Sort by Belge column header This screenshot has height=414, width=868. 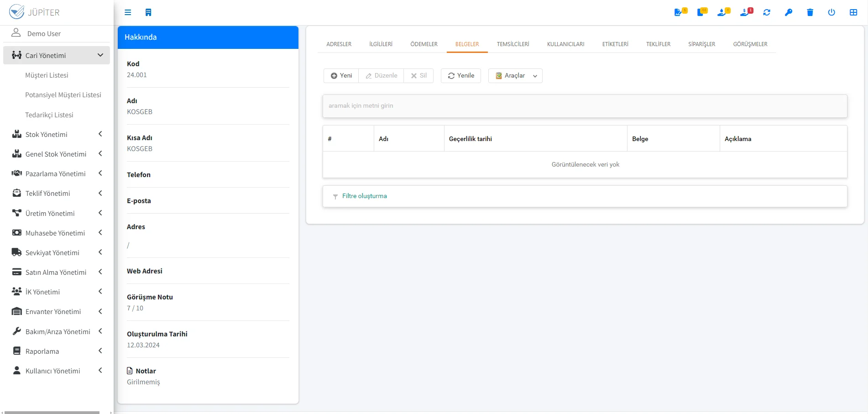pyautogui.click(x=673, y=139)
